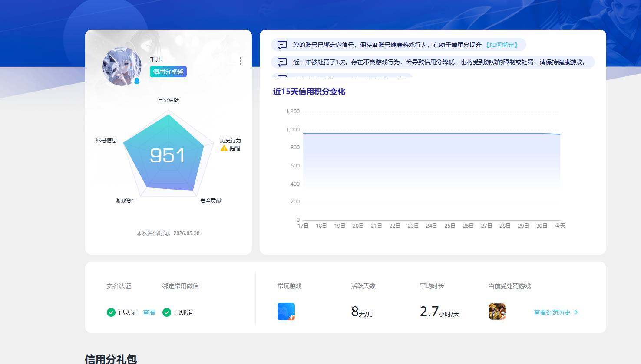Viewport: 641px width, 364px height.
Task: Click the 23日 x-axis label
Action: [413, 226]
